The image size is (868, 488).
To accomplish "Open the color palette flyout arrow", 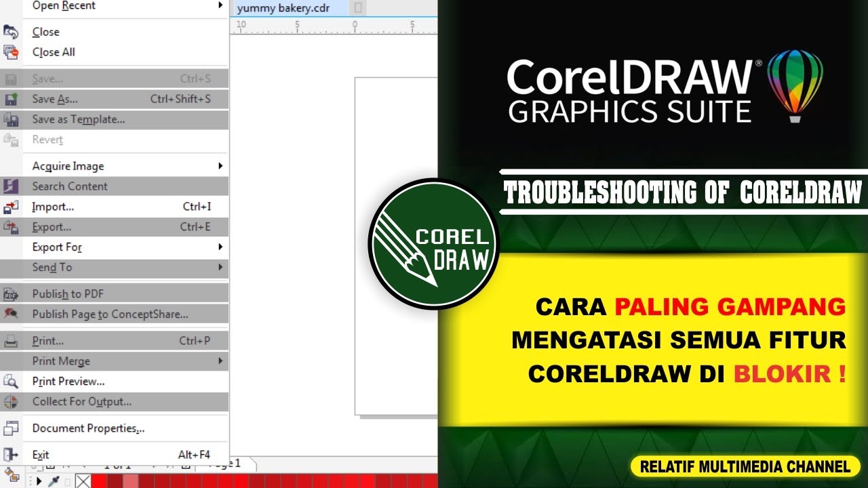I will click(x=39, y=481).
